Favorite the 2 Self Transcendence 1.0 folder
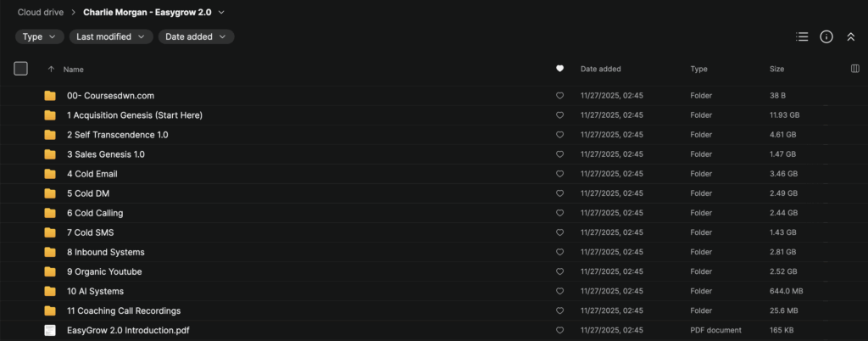This screenshot has height=341, width=868. (x=559, y=135)
